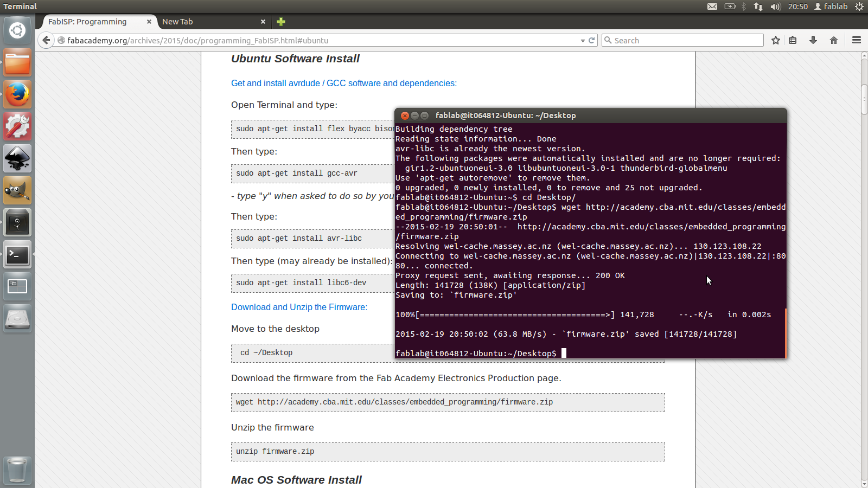The height and width of the screenshot is (488, 868).
Task: Maximize the fablab terminal window
Action: [x=424, y=115]
